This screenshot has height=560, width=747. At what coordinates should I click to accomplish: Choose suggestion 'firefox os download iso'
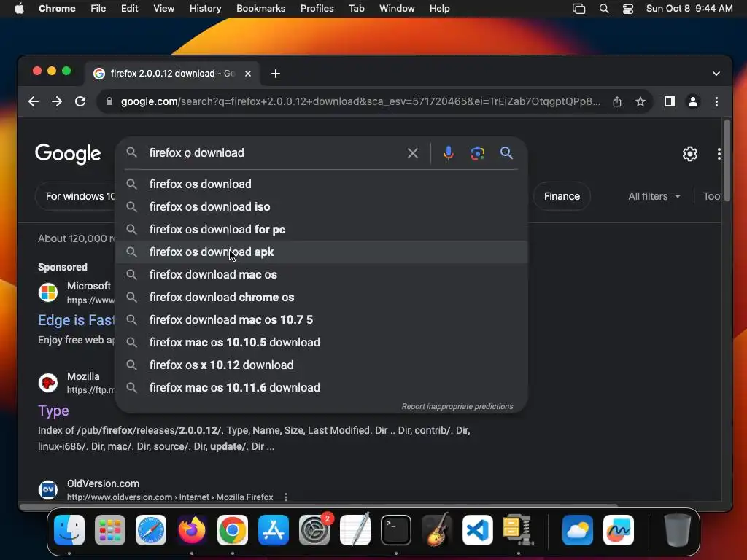point(322,206)
